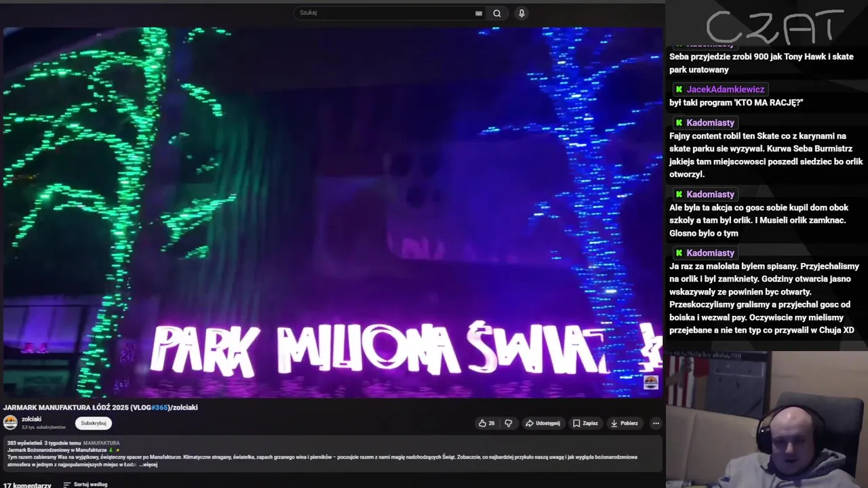Focus the Szukaj search field
The height and width of the screenshot is (488, 868).
387,13
